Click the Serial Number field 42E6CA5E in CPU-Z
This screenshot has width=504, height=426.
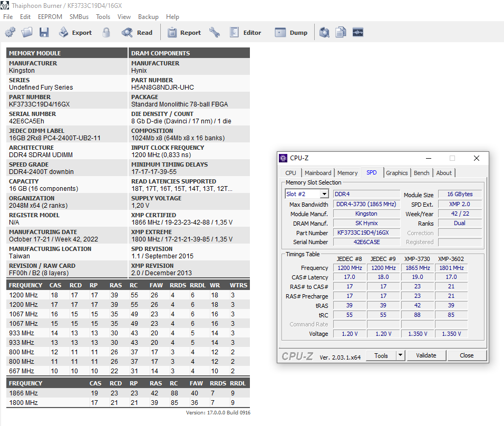coord(366,242)
